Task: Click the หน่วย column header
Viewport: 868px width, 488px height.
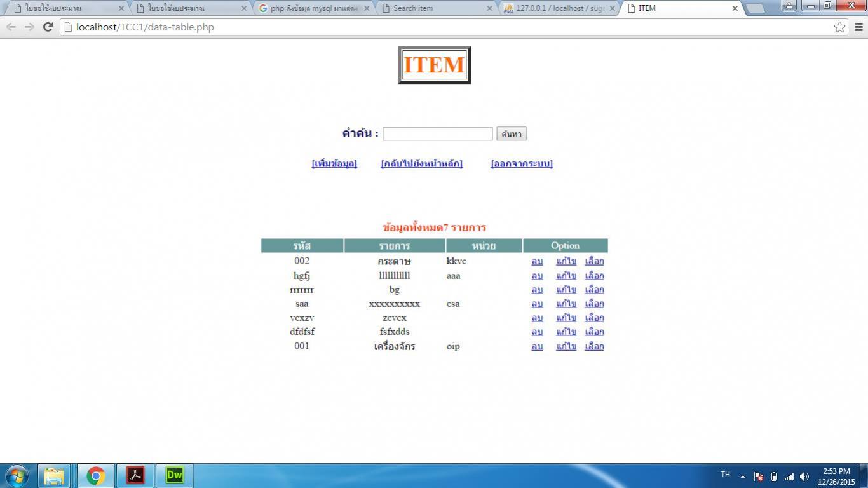Action: (x=484, y=246)
